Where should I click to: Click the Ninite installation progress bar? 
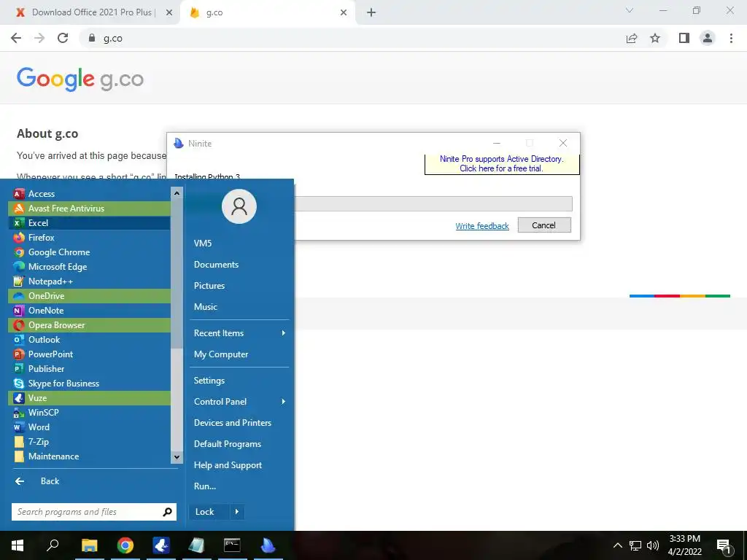click(x=433, y=204)
